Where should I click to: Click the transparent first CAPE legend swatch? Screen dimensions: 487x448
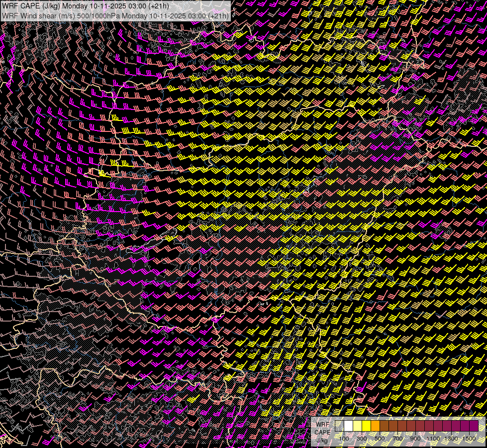339,426
